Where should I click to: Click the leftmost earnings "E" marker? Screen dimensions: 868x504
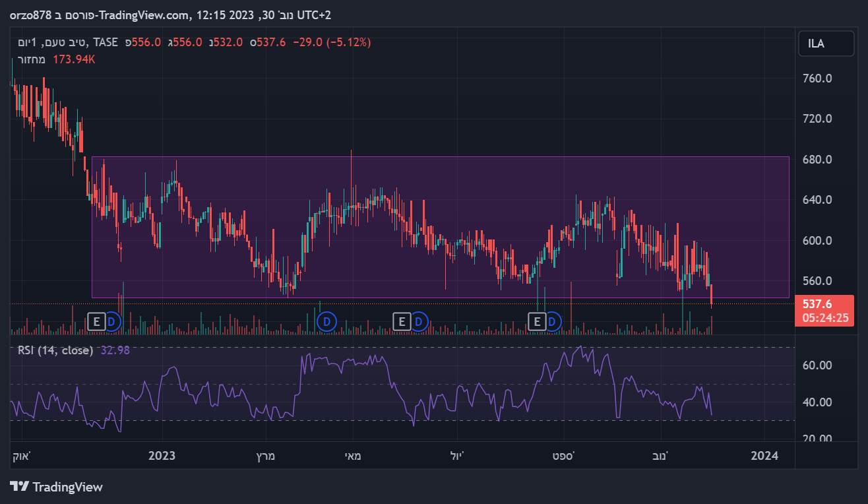coord(96,322)
